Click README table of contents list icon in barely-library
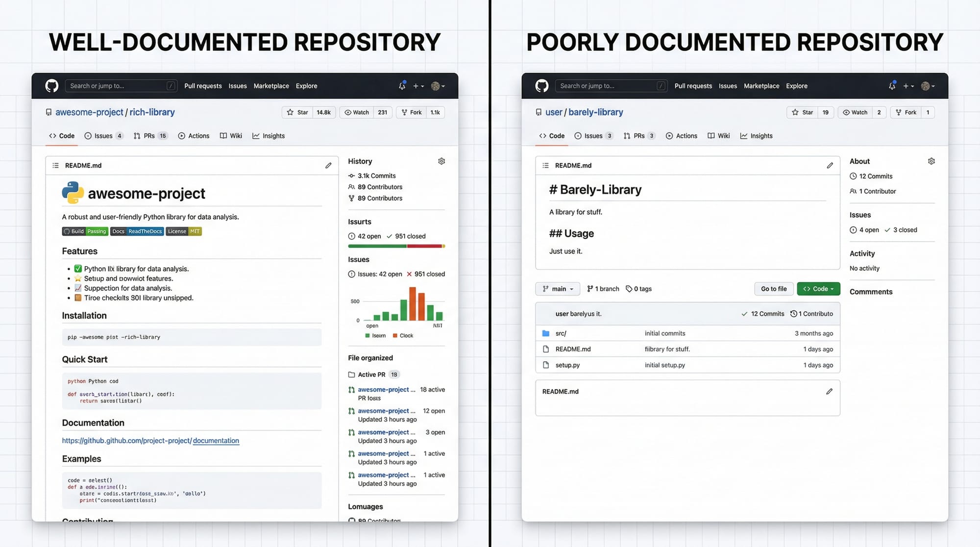 (545, 166)
